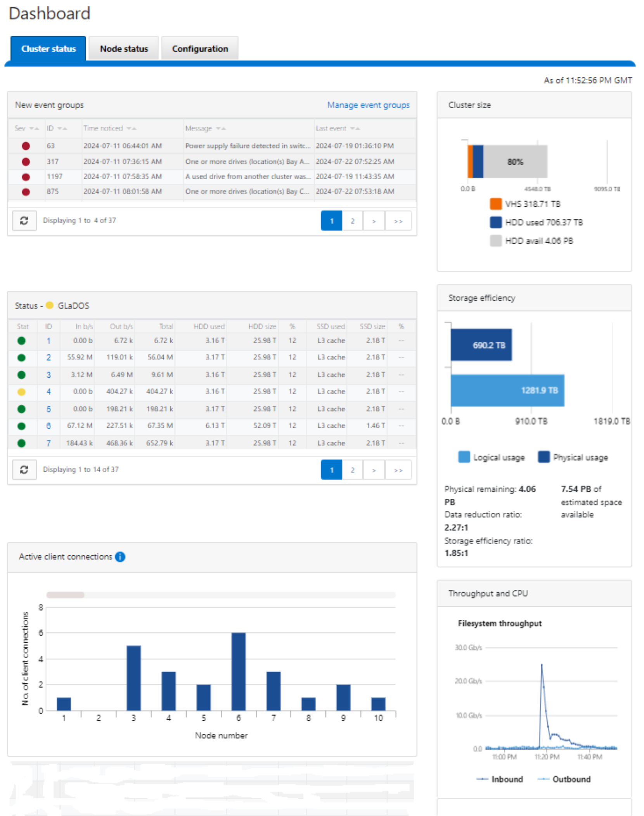Open Active client connections info icon
The image size is (644, 816).
(x=120, y=557)
